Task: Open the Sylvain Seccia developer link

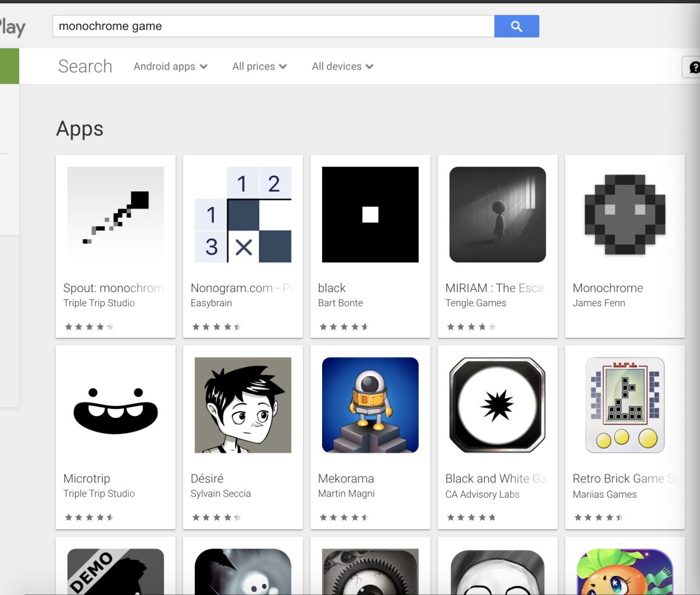Action: (x=220, y=493)
